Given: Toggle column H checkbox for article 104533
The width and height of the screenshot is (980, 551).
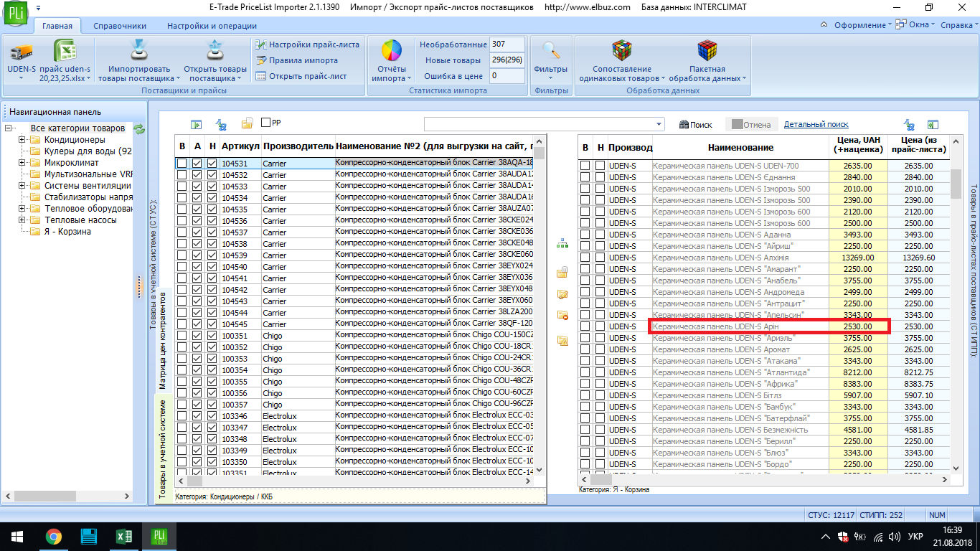Looking at the screenshot, I should pyautogui.click(x=212, y=187).
